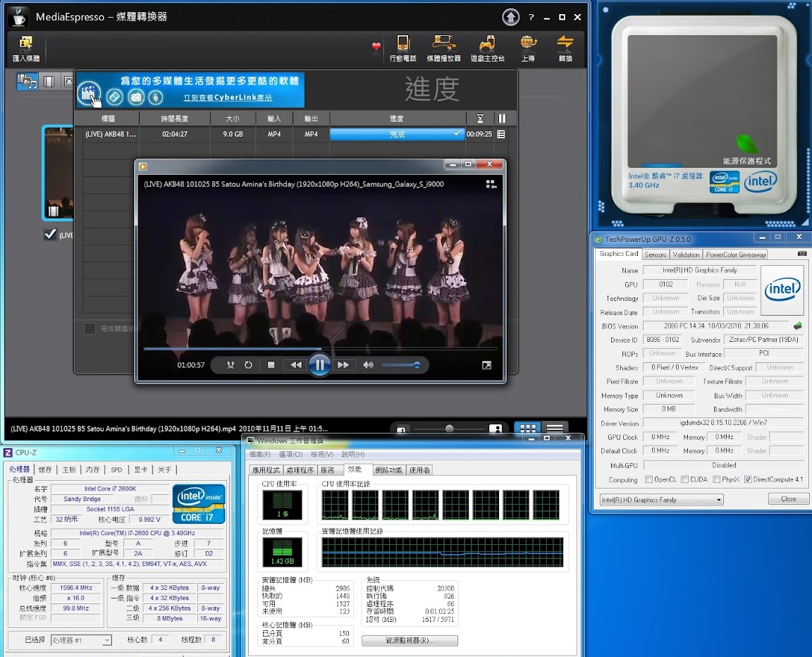Switch the player to full screen view
Image resolution: width=812 pixels, height=657 pixels.
(x=487, y=366)
